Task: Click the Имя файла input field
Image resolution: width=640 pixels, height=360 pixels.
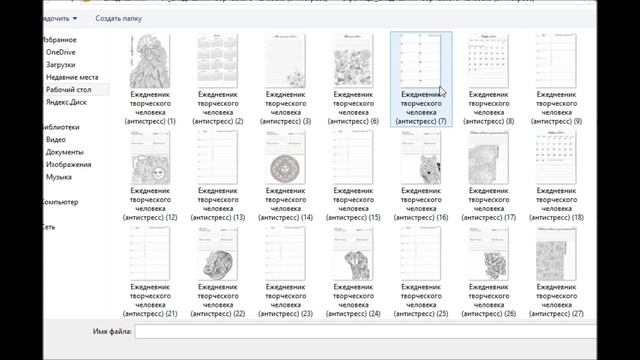Action: (365, 331)
